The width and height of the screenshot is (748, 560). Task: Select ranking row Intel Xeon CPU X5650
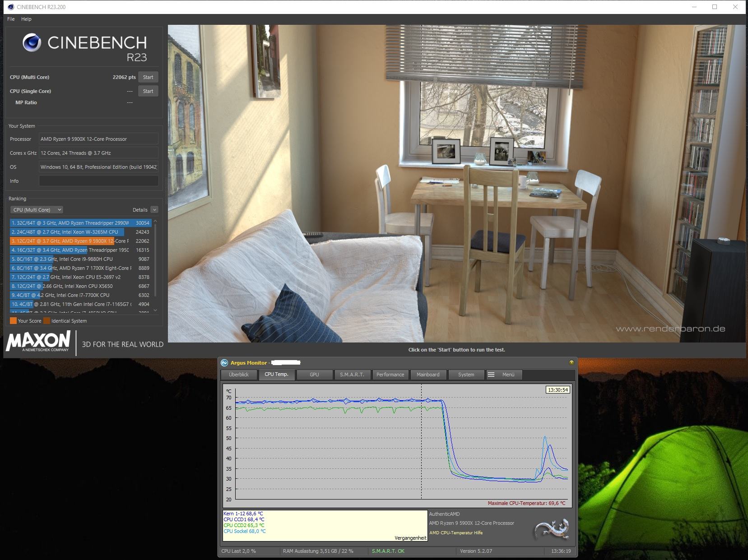point(80,286)
